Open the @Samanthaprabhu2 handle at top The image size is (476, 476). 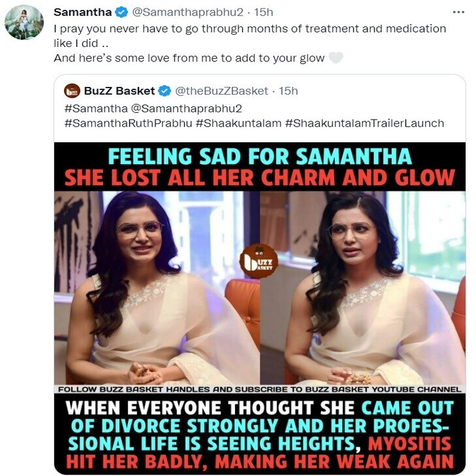187,12
